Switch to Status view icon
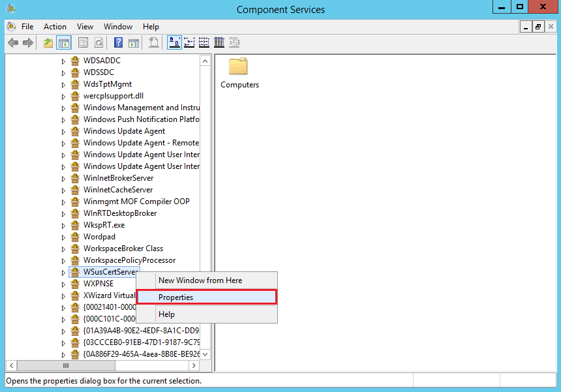This screenshot has height=392, width=561. click(234, 42)
